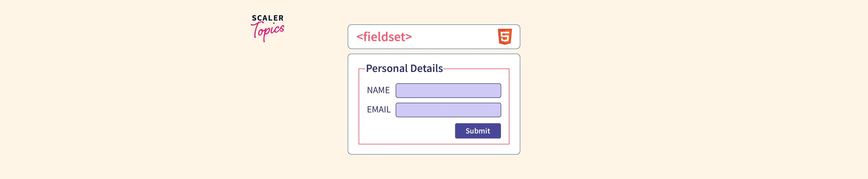Click the pink cursive "Topics" wordmark
868x179 pixels.
tap(268, 31)
